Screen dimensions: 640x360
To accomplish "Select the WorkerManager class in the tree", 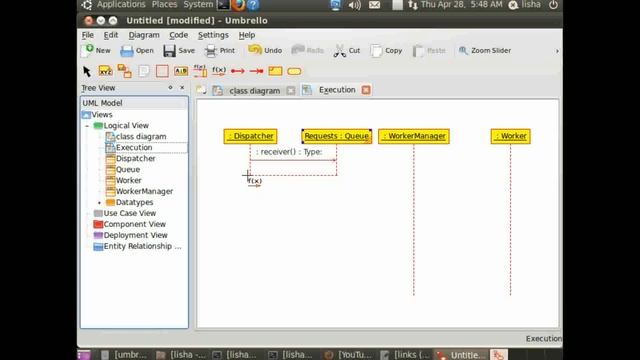I will pyautogui.click(x=139, y=191).
